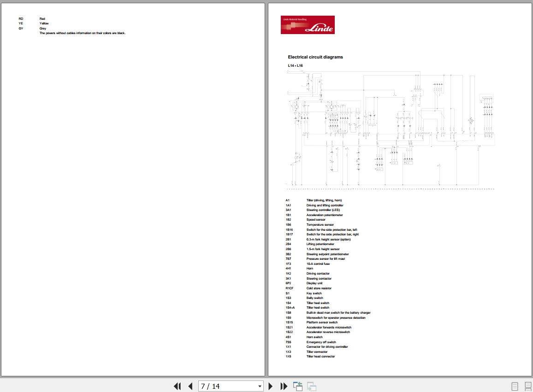This screenshot has width=533, height=392.
Task: Click 'Accelerator forwards microswitch' line
Action: point(329,328)
